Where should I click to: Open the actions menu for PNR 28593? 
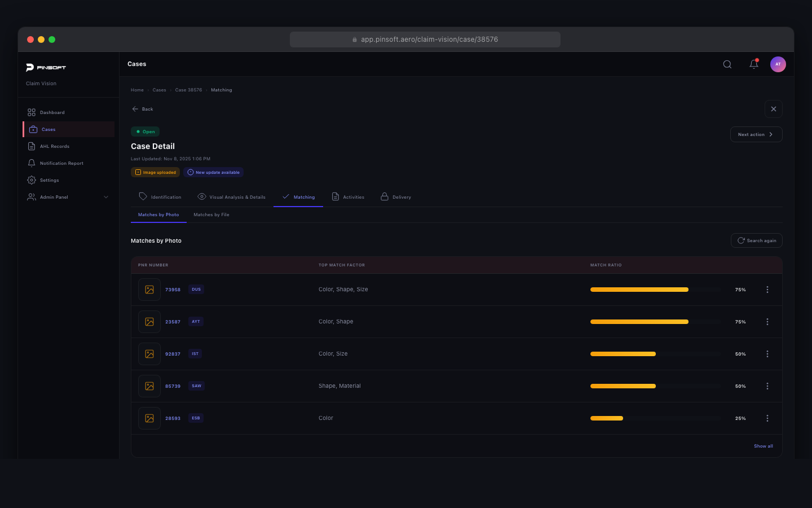tap(767, 418)
